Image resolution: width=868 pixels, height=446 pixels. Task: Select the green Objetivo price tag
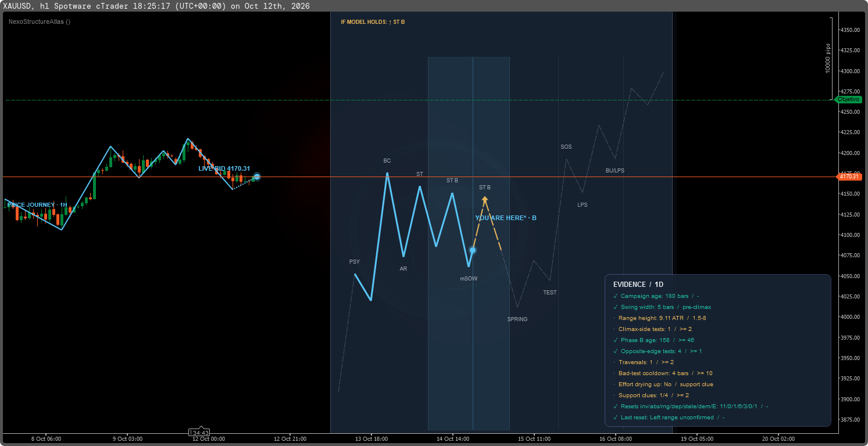click(848, 99)
